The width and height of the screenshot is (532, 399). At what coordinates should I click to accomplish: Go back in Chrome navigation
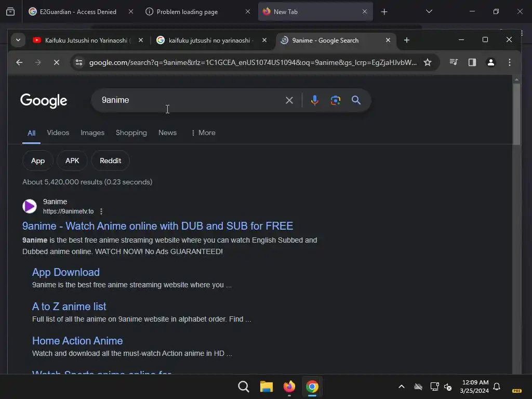[x=19, y=62]
